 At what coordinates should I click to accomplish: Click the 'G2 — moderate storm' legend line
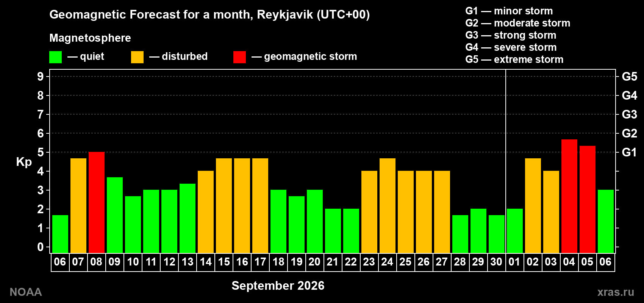click(x=518, y=23)
